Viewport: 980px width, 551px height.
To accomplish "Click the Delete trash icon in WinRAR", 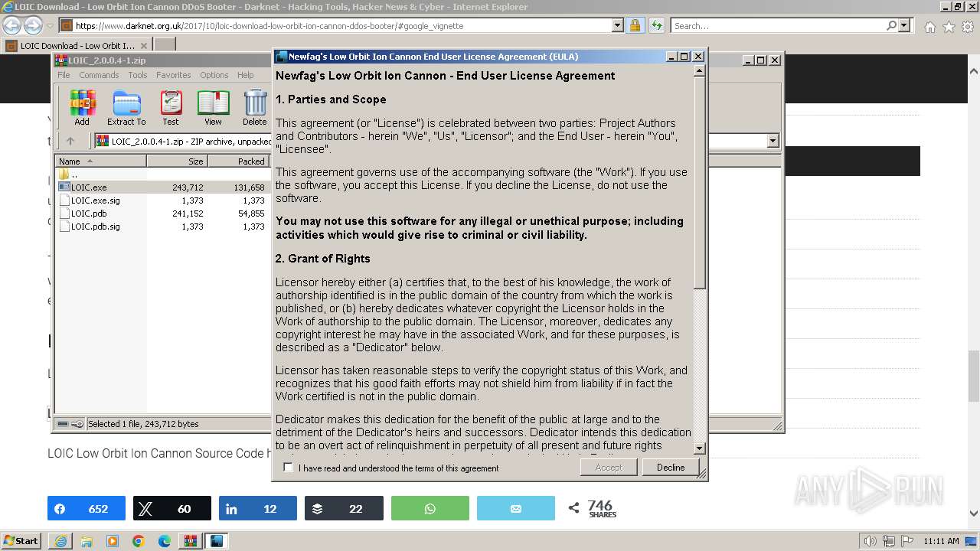I will [255, 107].
